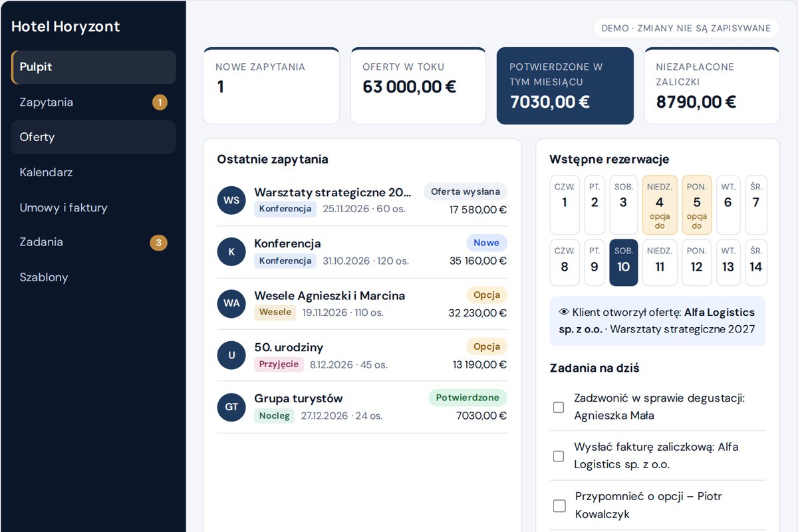Click the badge count next to Zadania
798x532 pixels.
158,243
